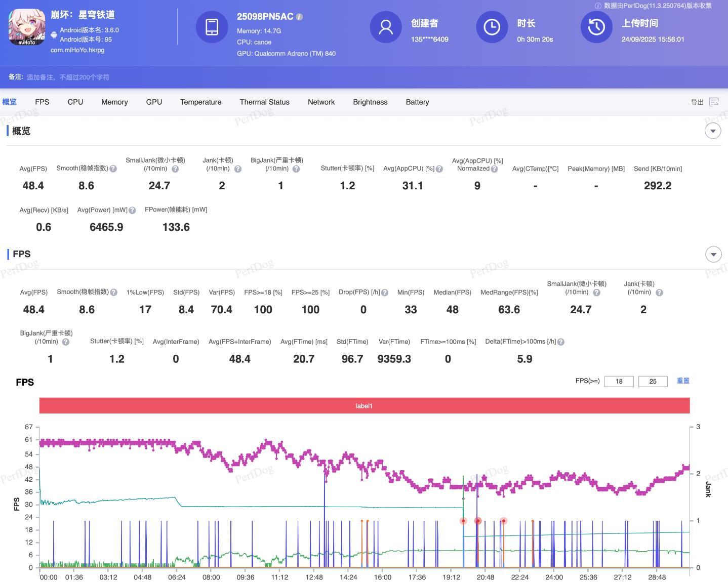Click help icon next to Avg(AppCPU) [%]

pyautogui.click(x=439, y=169)
